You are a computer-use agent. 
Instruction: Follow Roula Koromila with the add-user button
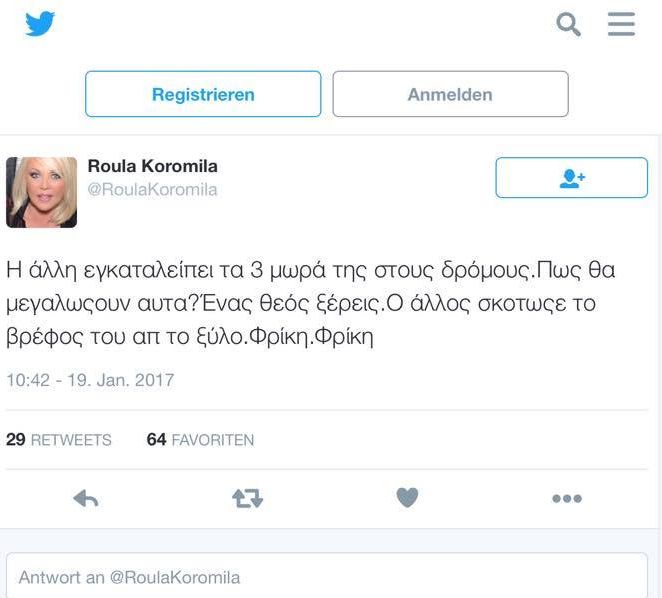tap(571, 177)
